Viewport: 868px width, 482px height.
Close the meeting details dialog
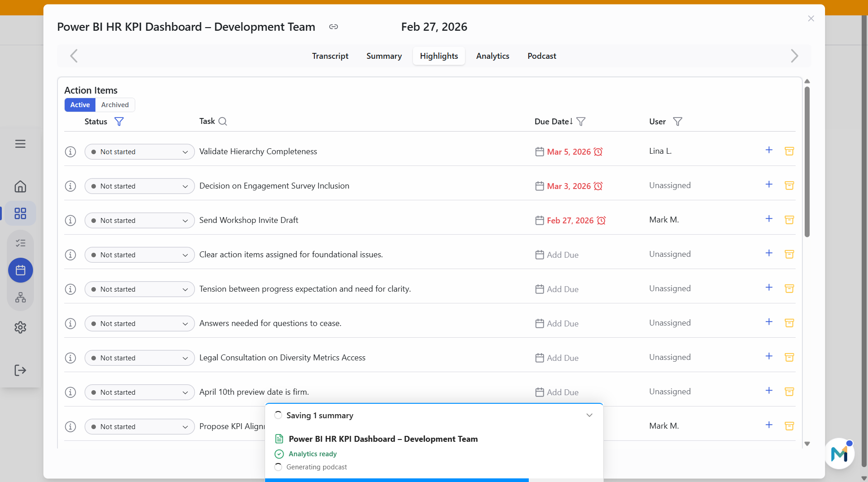(x=811, y=19)
